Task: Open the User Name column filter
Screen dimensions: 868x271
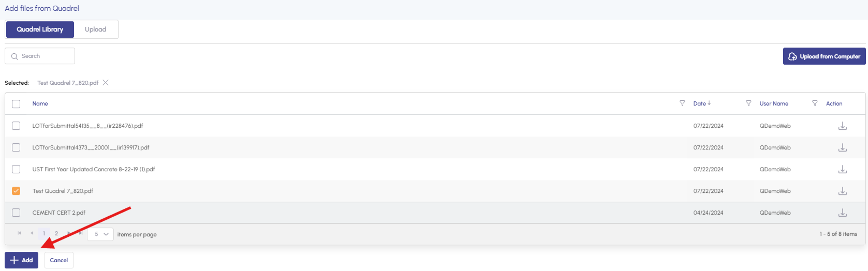Action: point(815,103)
